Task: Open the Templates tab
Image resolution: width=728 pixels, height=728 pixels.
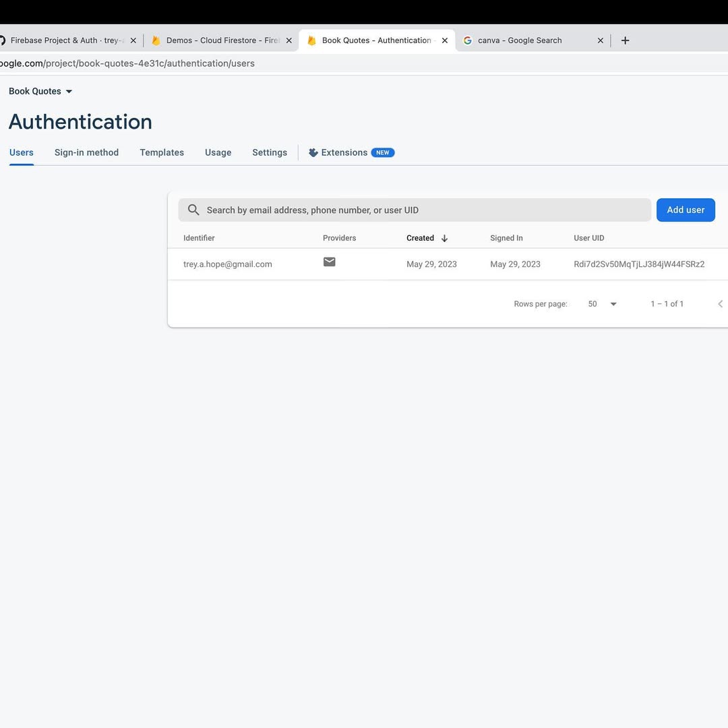Action: (x=162, y=153)
